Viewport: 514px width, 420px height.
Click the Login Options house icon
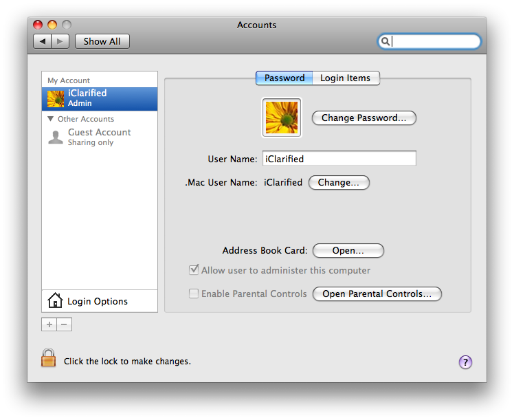[x=55, y=301]
